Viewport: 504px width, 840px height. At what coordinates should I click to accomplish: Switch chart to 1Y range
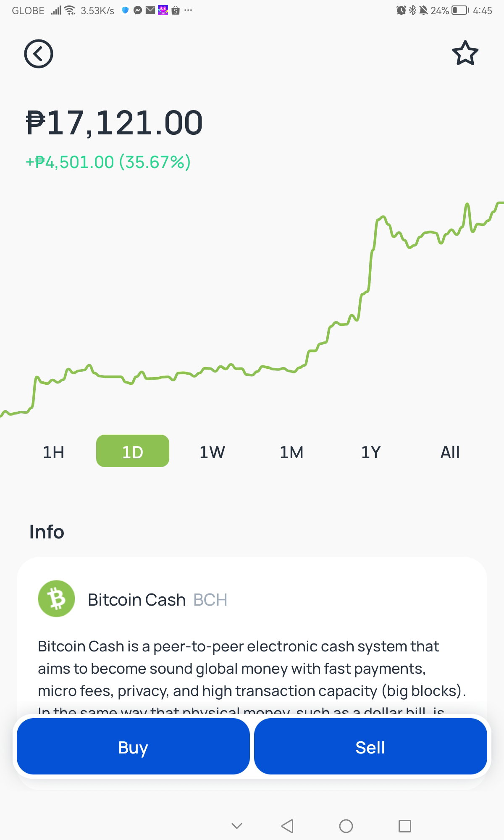tap(371, 452)
